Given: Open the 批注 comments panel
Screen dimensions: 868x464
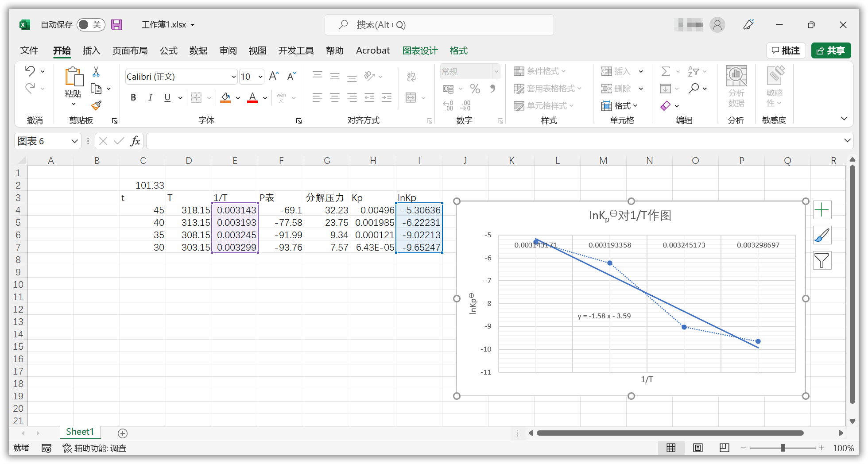Looking at the screenshot, I should pyautogui.click(x=786, y=50).
